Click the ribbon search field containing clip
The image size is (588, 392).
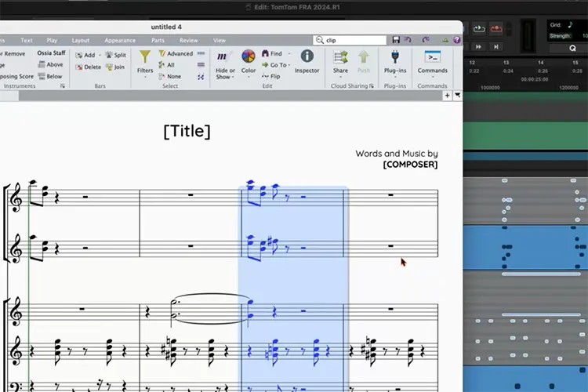pyautogui.click(x=350, y=40)
